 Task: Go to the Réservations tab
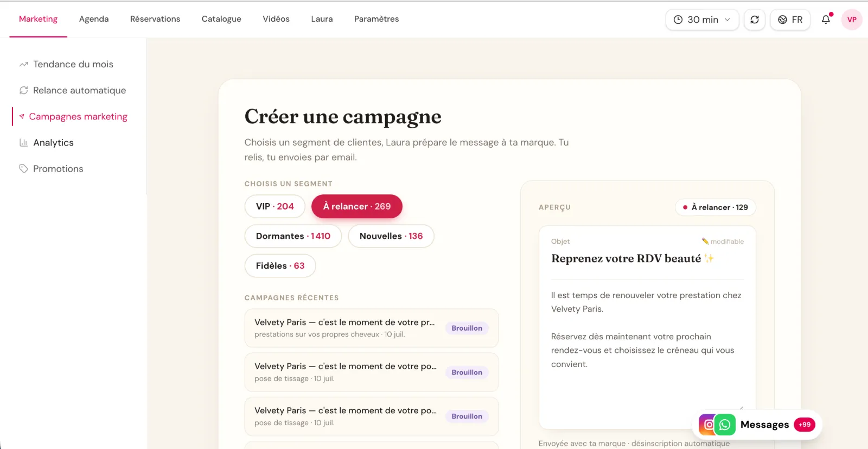click(x=155, y=19)
